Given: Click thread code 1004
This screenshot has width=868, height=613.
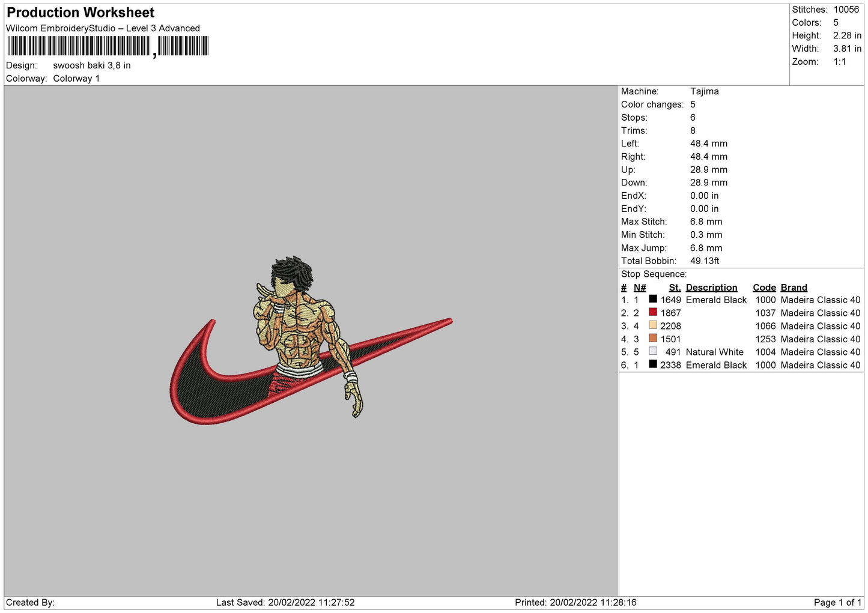Looking at the screenshot, I should 765,352.
